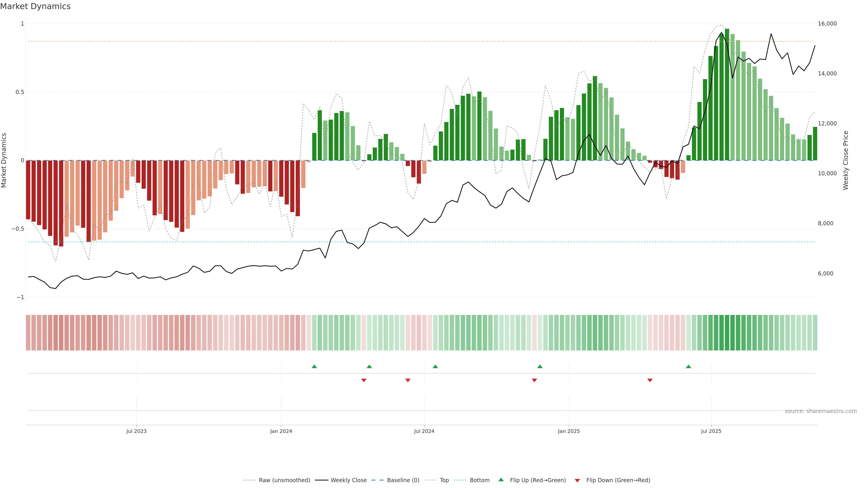This screenshot has height=488, width=868.
Task: Toggle Weekly Close series in legend
Action: tap(348, 480)
